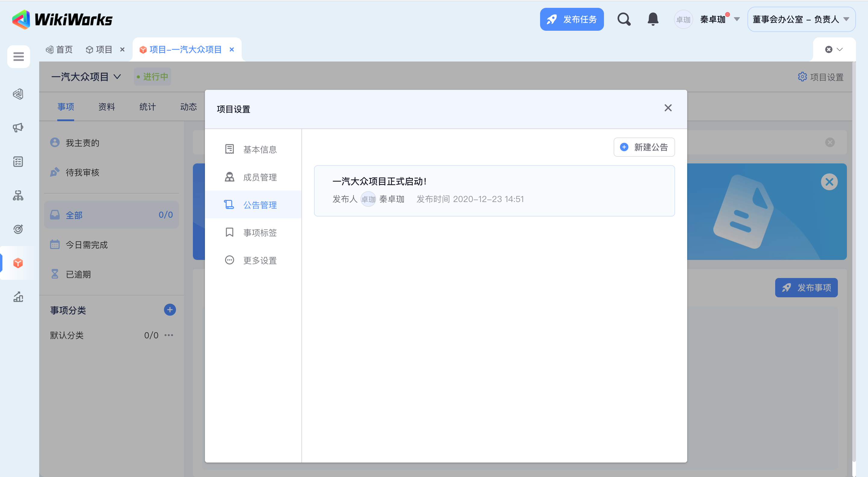Open 事项标签 settings section

[x=259, y=232]
